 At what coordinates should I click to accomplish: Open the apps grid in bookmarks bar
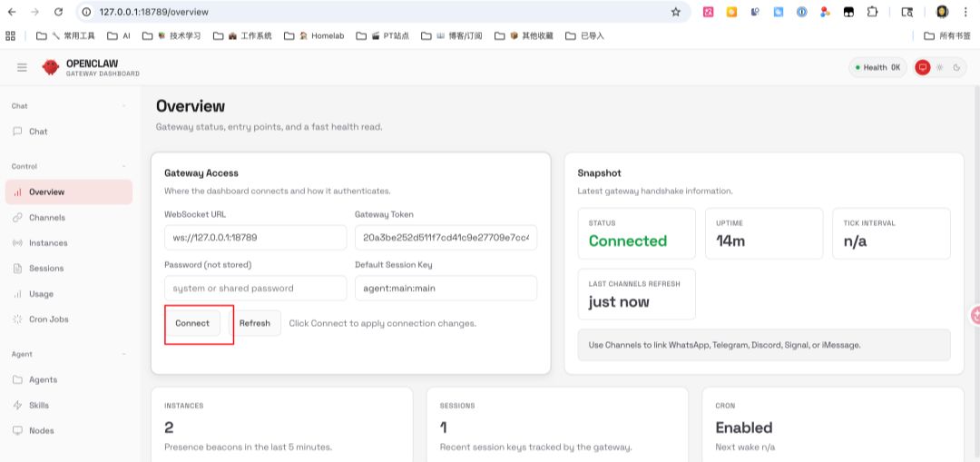tap(10, 35)
